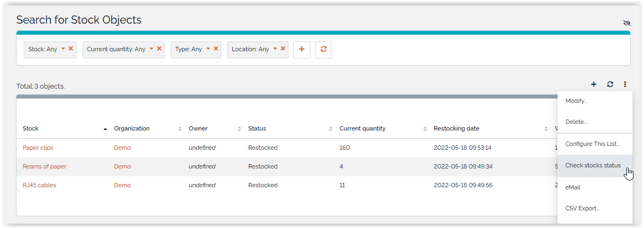Expand the Type: Any filter dropdown
644x228 pixels.
point(208,48)
